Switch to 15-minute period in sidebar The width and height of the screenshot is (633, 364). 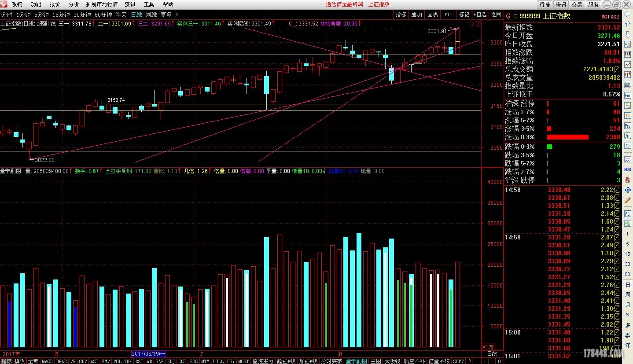[627, 254]
